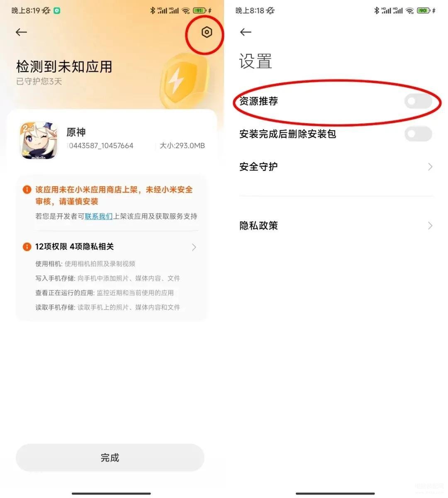Open 隐私政策 chevron arrow
The image size is (448, 498).
point(430,226)
